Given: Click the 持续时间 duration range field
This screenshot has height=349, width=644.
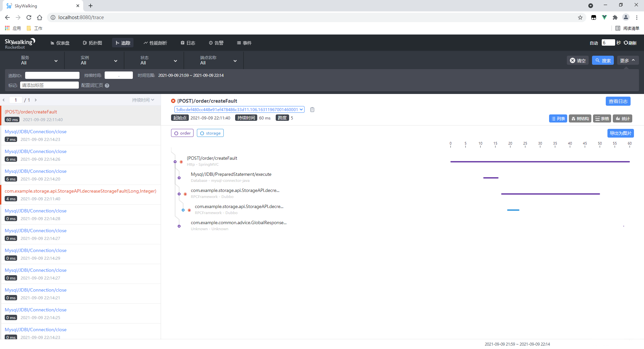Looking at the screenshot, I should tap(119, 76).
